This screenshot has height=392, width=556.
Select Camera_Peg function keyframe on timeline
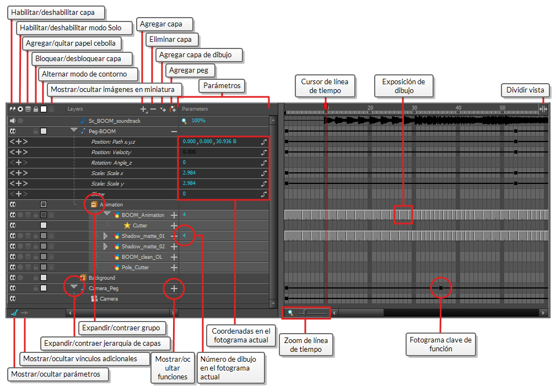(441, 288)
